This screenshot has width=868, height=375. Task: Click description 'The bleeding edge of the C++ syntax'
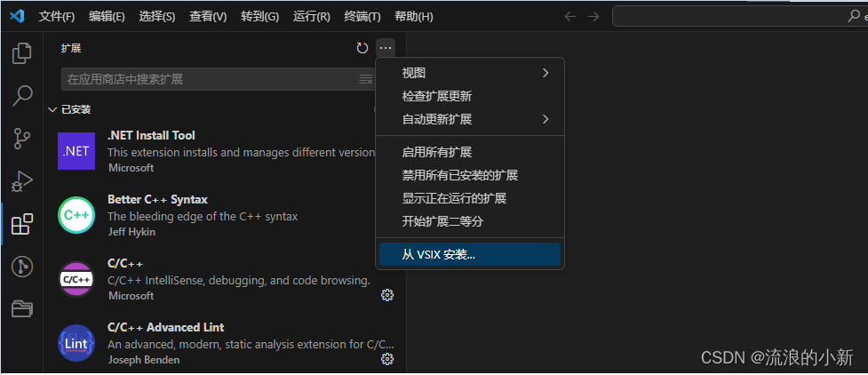(x=203, y=216)
